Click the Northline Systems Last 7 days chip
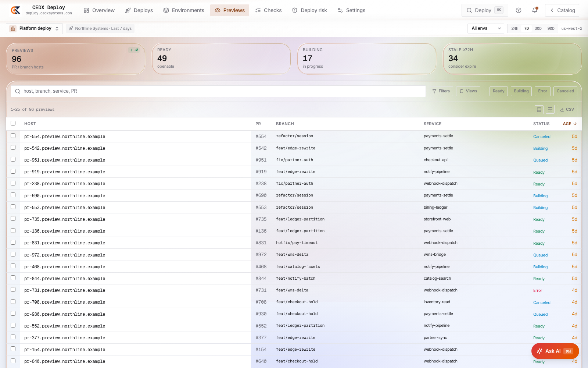588x368 pixels. [x=100, y=28]
